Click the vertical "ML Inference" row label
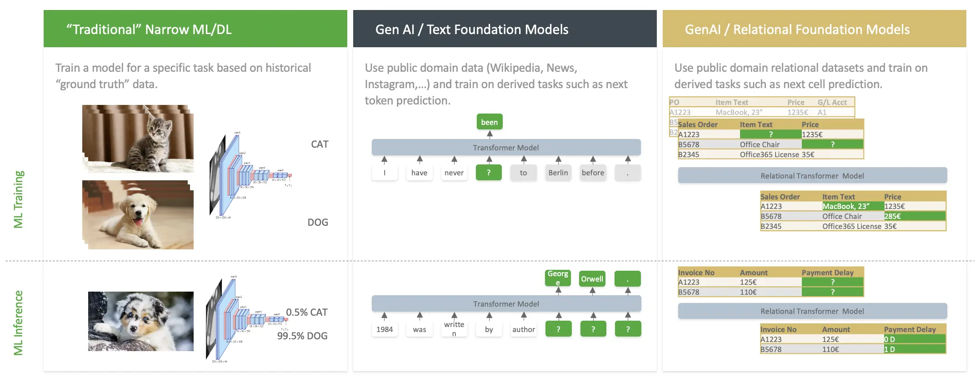The height and width of the screenshot is (377, 980). coord(18,322)
